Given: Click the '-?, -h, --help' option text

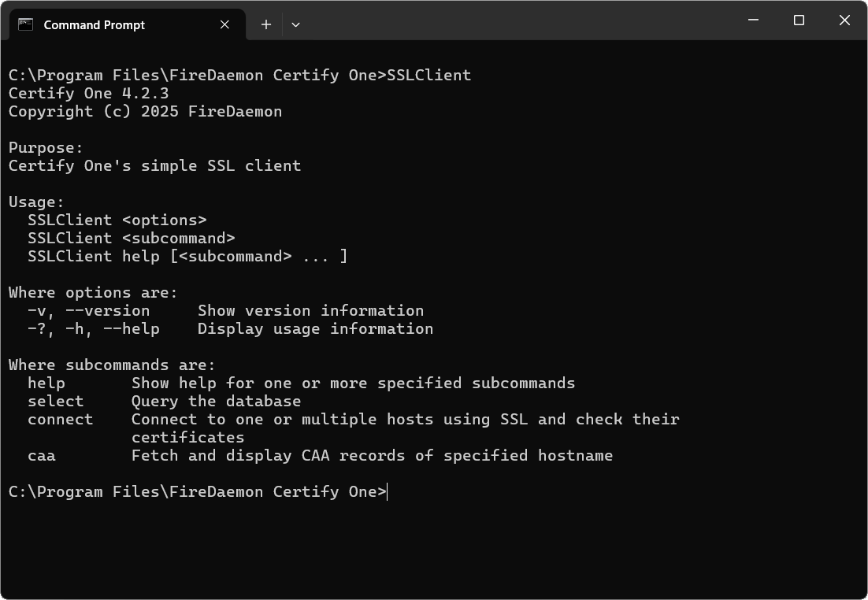Looking at the screenshot, I should (94, 329).
